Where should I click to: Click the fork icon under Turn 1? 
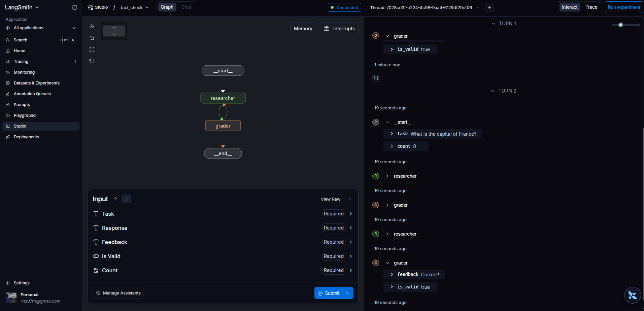(376, 78)
